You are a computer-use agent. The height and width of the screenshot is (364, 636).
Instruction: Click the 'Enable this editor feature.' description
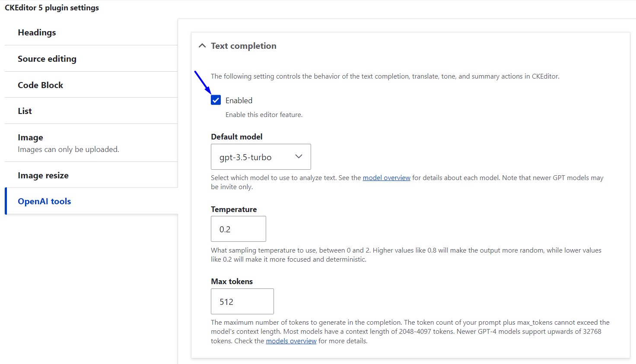(x=264, y=115)
